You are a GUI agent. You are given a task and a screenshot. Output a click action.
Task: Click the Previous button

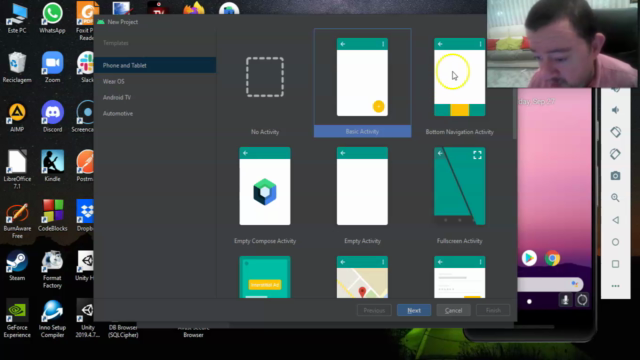click(374, 311)
